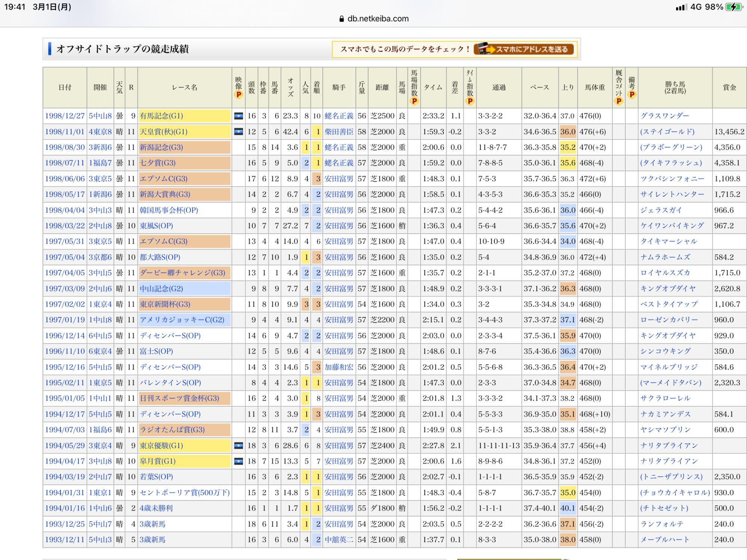
Task: Tap the battery status icon
Action: click(734, 7)
